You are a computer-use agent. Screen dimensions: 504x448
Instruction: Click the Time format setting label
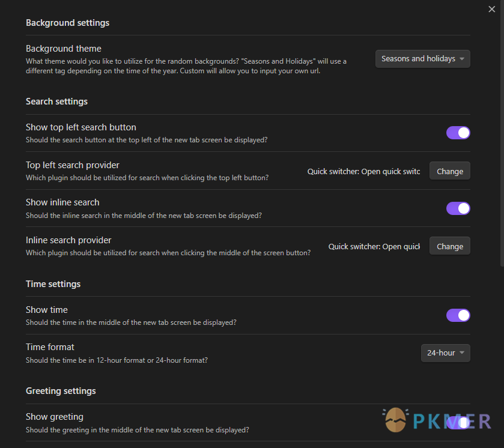50,347
